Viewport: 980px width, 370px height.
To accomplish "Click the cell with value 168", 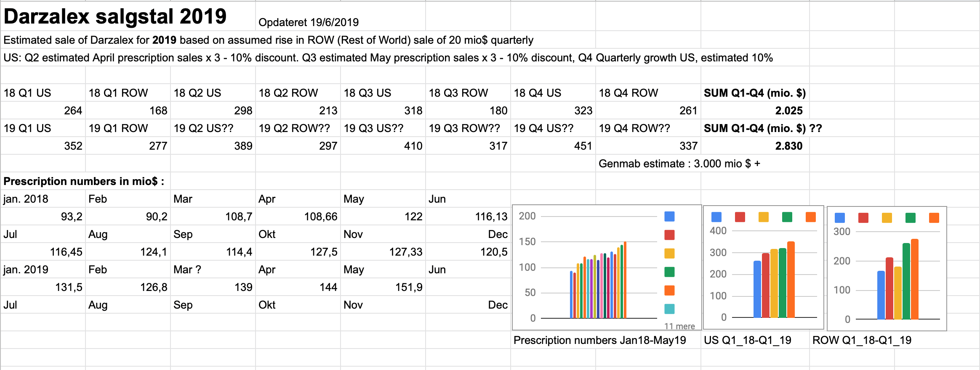I will pyautogui.click(x=128, y=110).
